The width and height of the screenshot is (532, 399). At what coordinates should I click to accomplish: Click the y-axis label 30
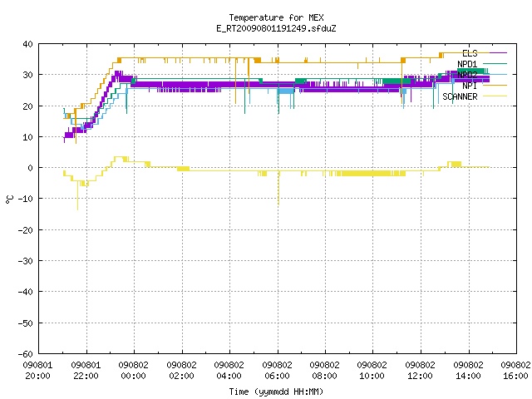(27, 75)
